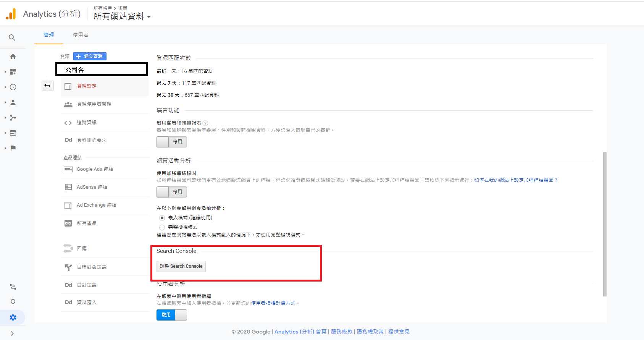Open Analytics (分析) 首頁 footer link
This screenshot has width=644, height=340.
click(300, 332)
